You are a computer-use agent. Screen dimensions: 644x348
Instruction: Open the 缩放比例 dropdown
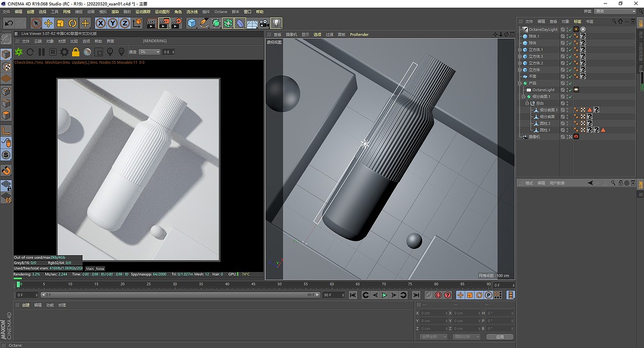tap(466, 337)
